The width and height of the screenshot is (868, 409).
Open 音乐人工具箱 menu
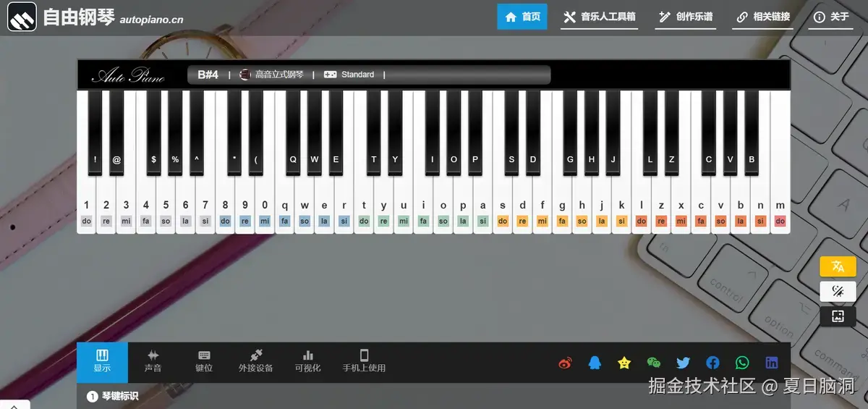pyautogui.click(x=599, y=17)
